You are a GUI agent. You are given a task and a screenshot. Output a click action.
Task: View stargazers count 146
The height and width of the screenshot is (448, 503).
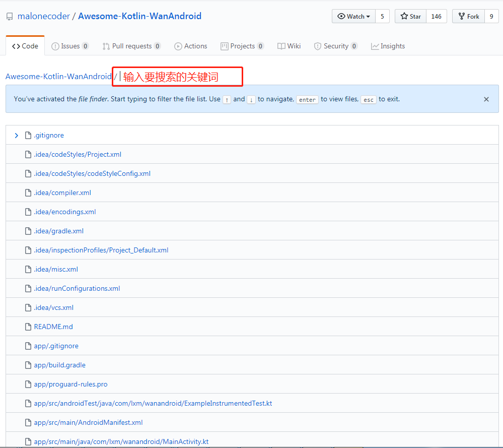436,17
